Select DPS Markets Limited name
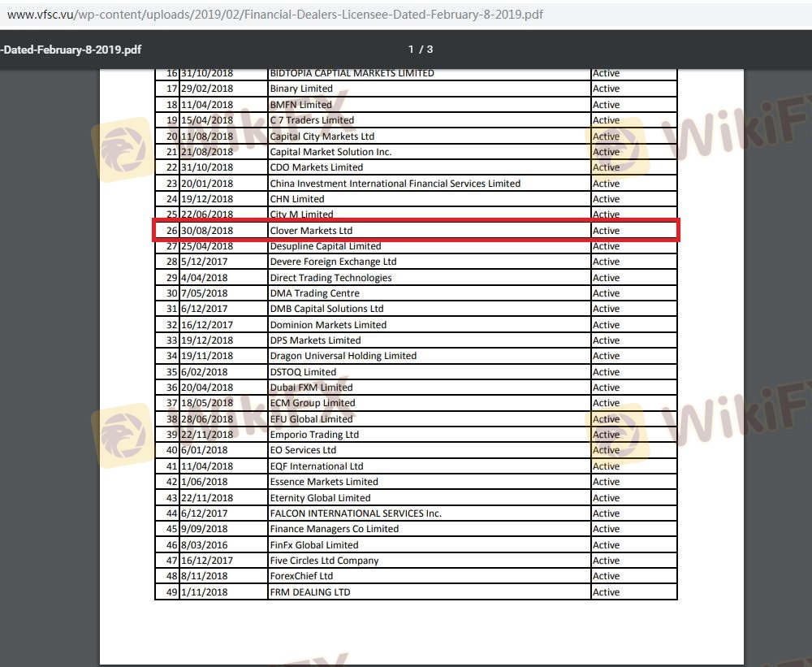812x667 pixels. (x=315, y=340)
